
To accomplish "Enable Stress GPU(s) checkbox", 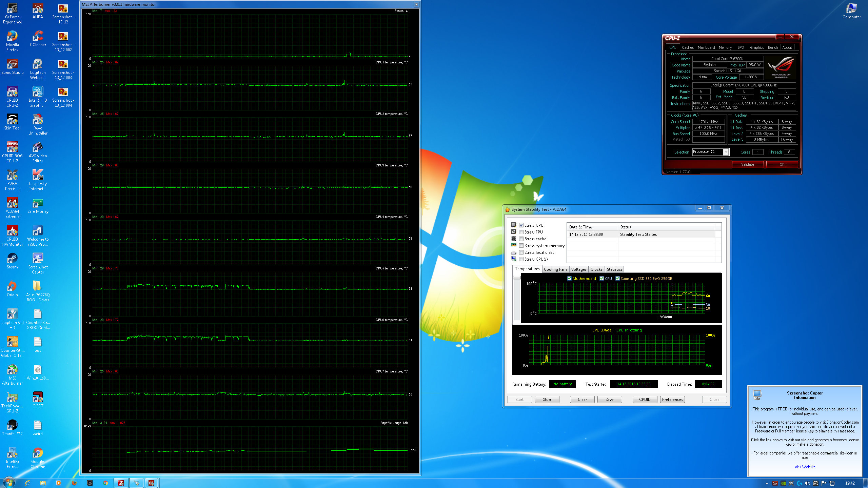I will (x=521, y=259).
